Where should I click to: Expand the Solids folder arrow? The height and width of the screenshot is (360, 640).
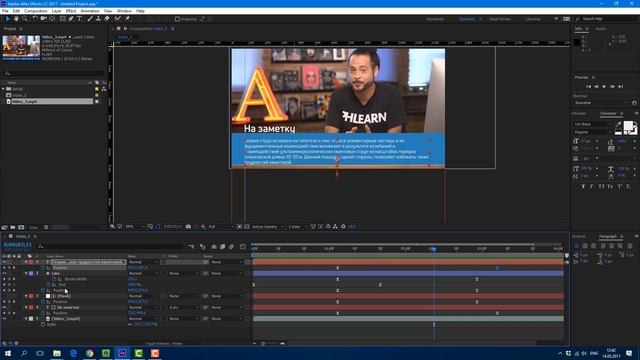coord(3,89)
